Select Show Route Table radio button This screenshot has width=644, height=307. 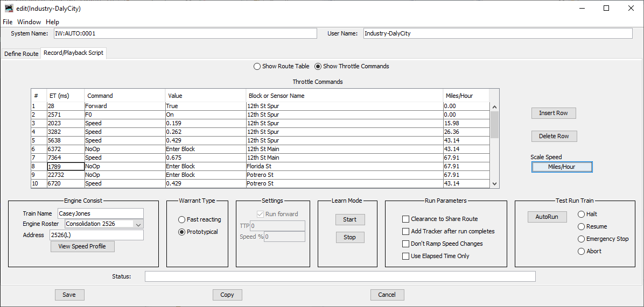click(x=257, y=66)
